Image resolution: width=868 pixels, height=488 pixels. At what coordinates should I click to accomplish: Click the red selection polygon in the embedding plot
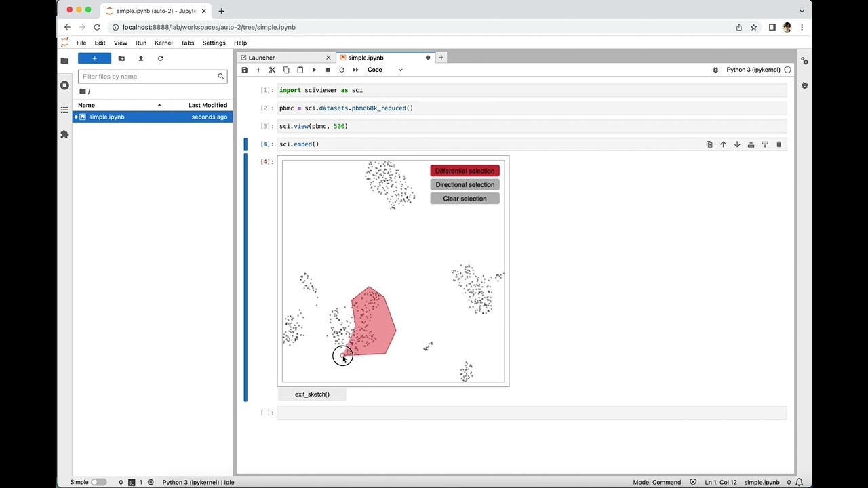(373, 322)
